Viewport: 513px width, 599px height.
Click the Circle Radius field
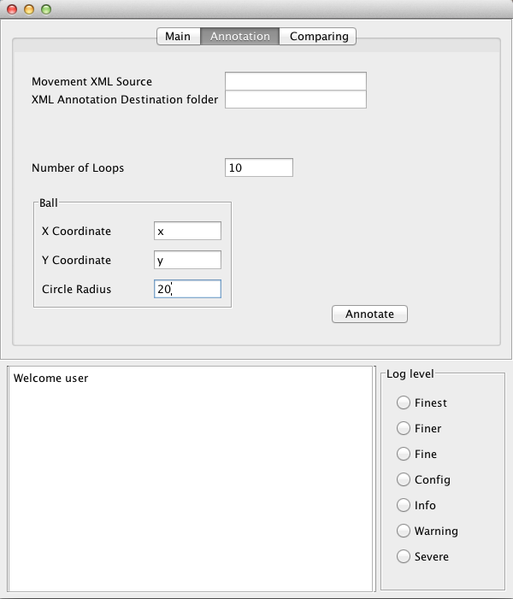(188, 289)
